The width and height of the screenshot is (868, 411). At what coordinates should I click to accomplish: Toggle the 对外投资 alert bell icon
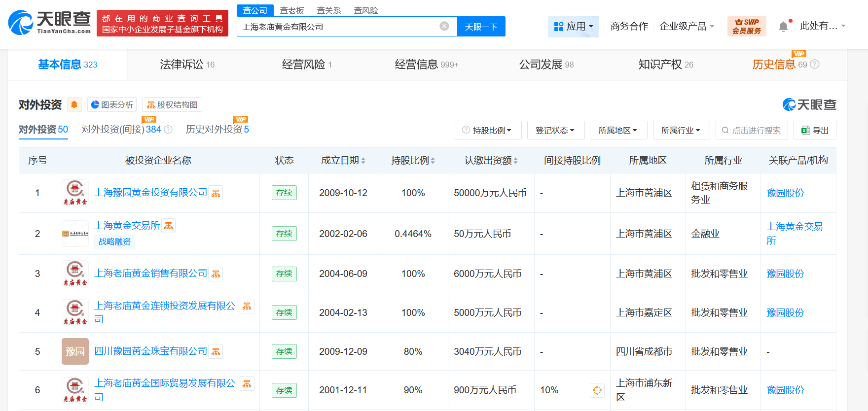pyautogui.click(x=74, y=104)
